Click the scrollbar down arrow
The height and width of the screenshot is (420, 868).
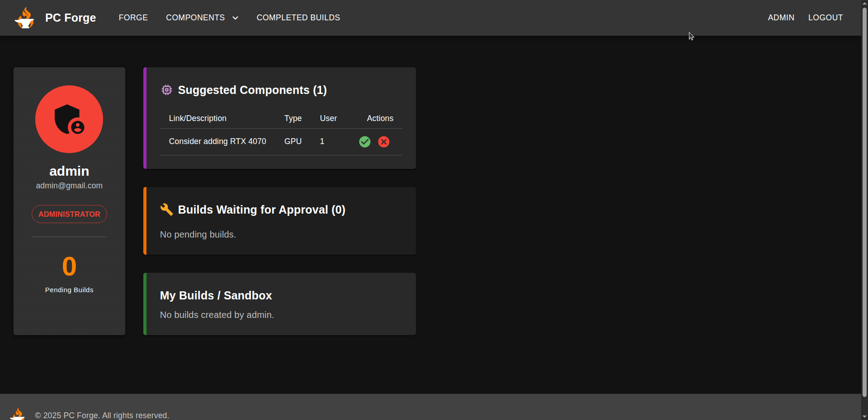pyautogui.click(x=864, y=416)
